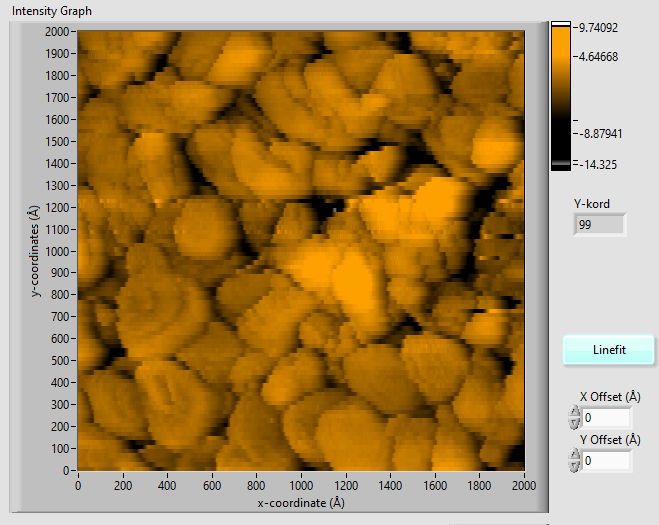Click the y-coordinates (Å) axis label
This screenshot has height=525, width=659.
tap(33, 251)
